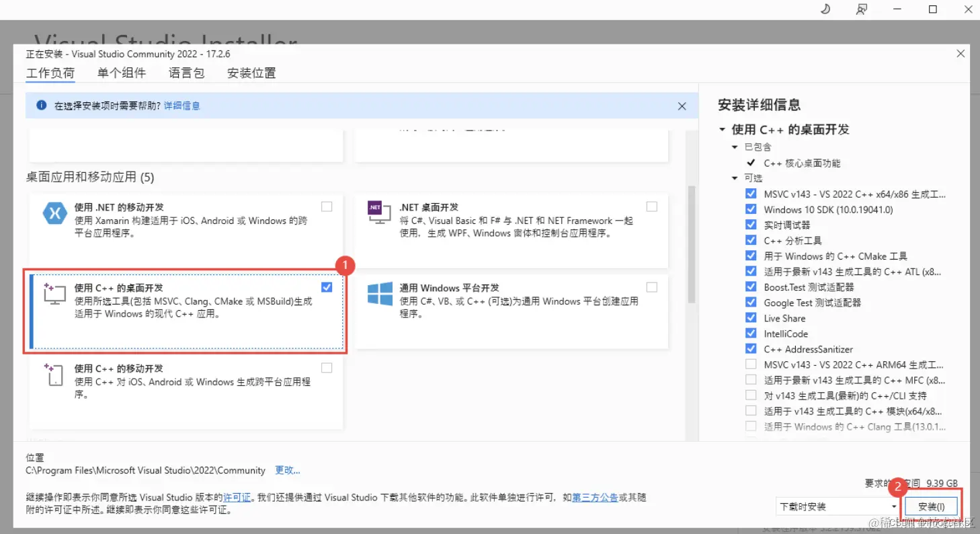Screen dimensions: 980x534
Task: Click the install path C:\Program Files text
Action: 145,470
